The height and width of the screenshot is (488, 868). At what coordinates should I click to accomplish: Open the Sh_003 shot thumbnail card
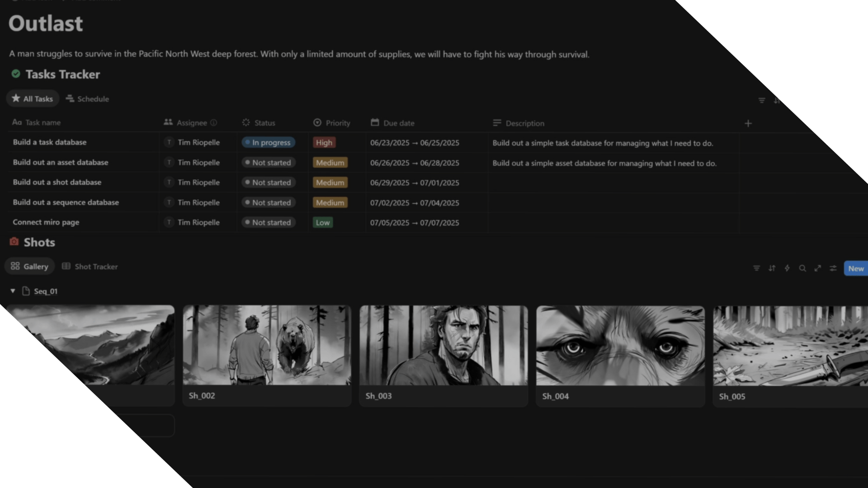click(x=443, y=346)
